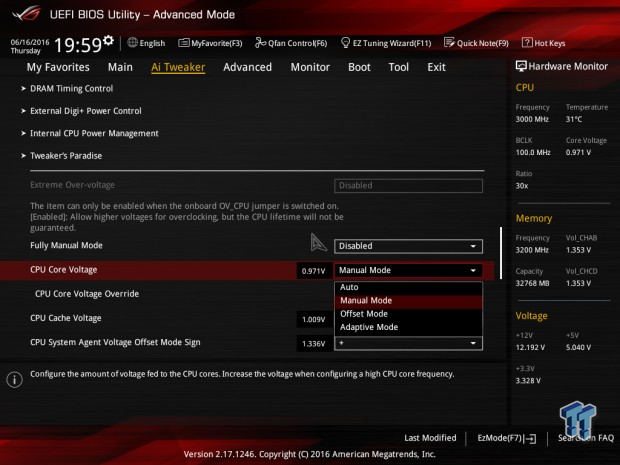Click the 0.971V CPU Core Voltage reading

coord(314,271)
